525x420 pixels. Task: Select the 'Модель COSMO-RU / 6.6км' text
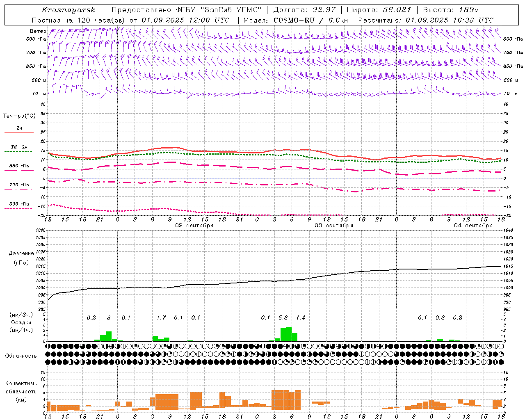point(296,20)
